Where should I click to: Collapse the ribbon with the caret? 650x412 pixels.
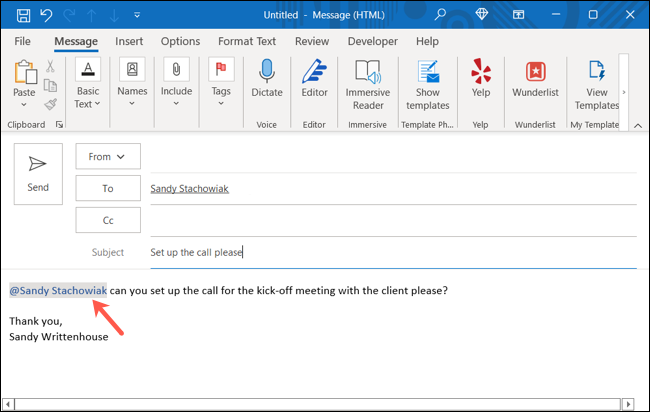(638, 126)
